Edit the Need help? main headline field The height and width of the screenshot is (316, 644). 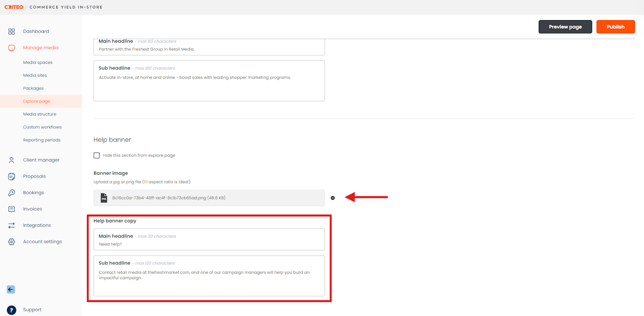(209, 240)
